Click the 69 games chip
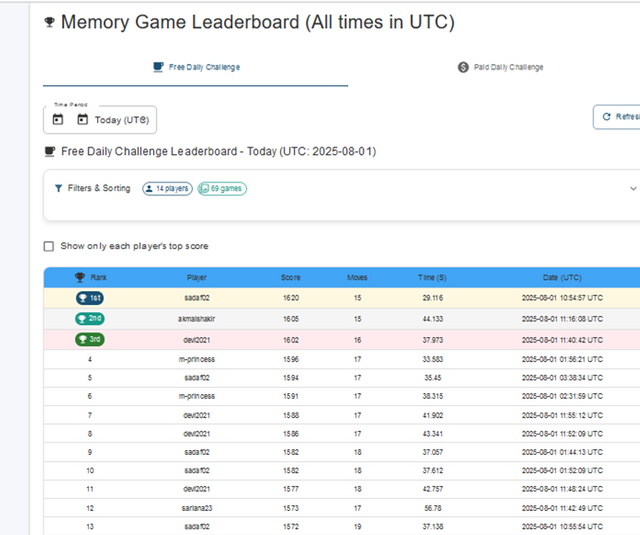Viewport: 640px width, 535px height. tap(222, 189)
